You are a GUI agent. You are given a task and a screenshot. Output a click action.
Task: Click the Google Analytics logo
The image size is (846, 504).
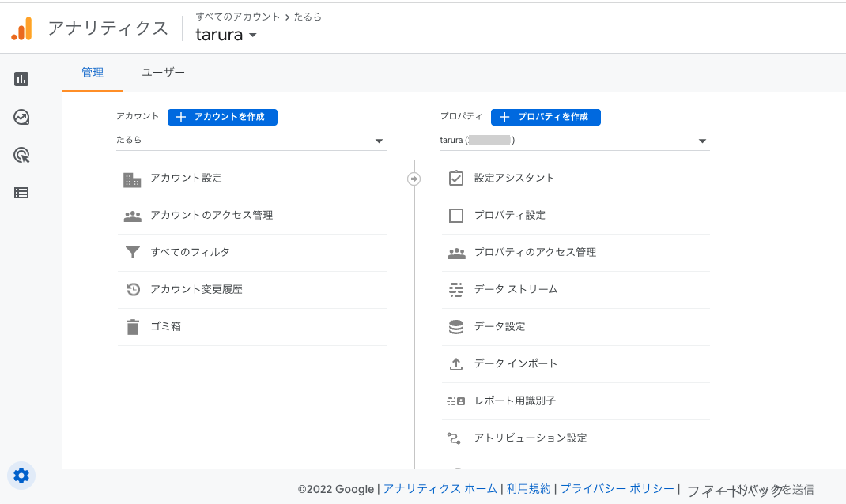click(x=21, y=28)
